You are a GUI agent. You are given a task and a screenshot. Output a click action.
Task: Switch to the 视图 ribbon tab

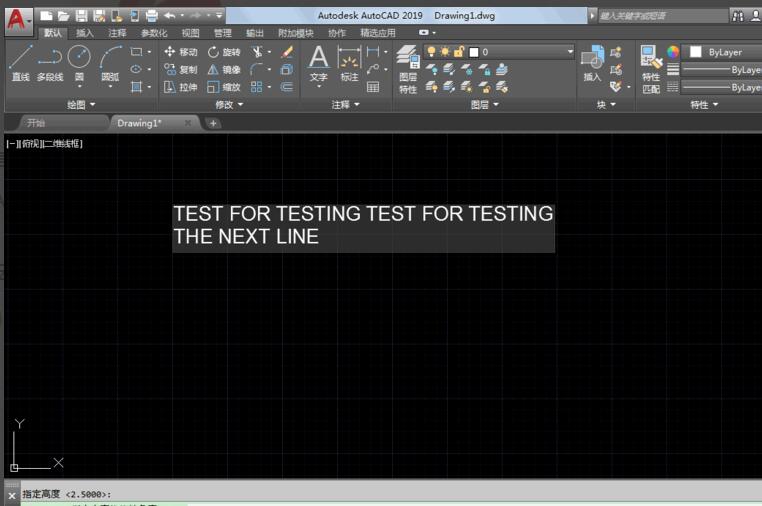click(190, 33)
